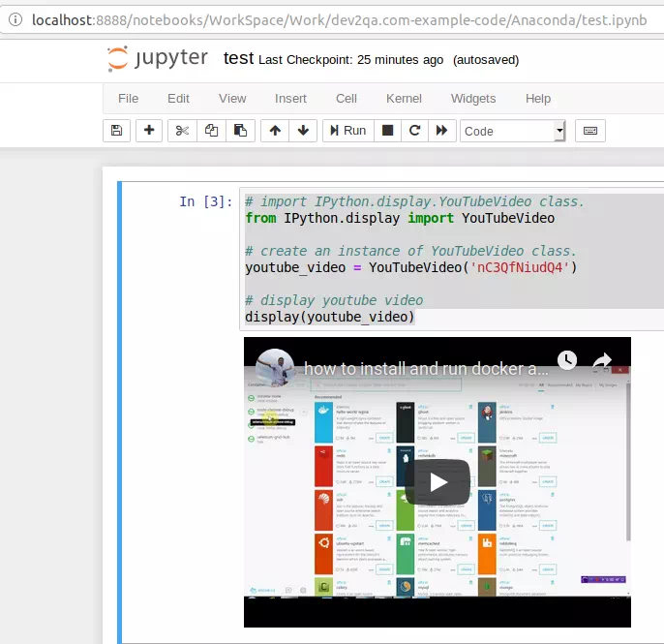Open the Kernel menu

coord(404,99)
